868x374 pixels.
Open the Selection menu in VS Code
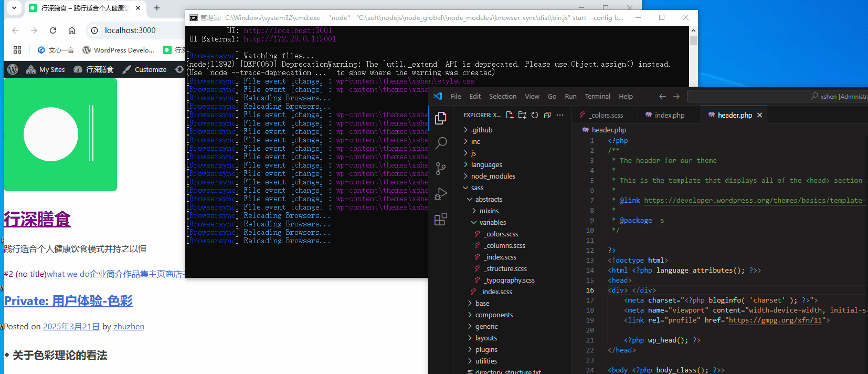pos(503,96)
